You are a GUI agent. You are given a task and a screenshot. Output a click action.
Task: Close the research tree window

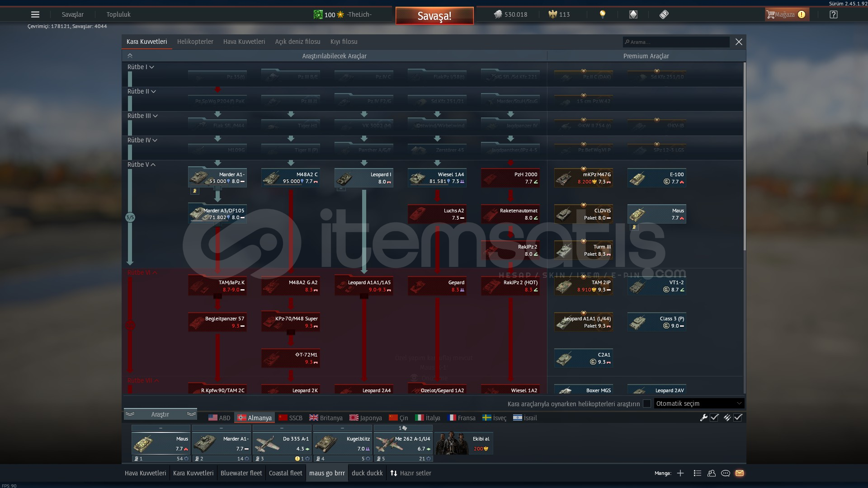click(739, 42)
